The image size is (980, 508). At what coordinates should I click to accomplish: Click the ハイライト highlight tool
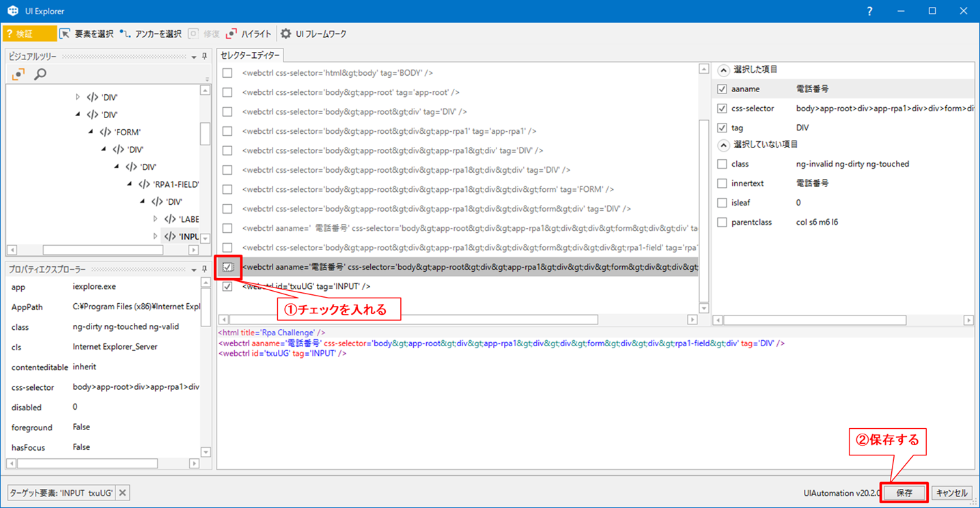(x=249, y=33)
